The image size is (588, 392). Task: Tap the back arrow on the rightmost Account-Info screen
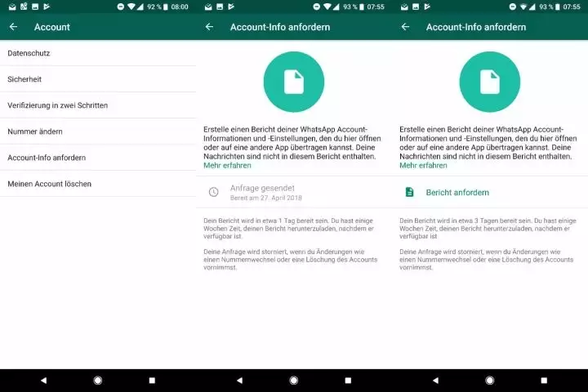tap(405, 27)
